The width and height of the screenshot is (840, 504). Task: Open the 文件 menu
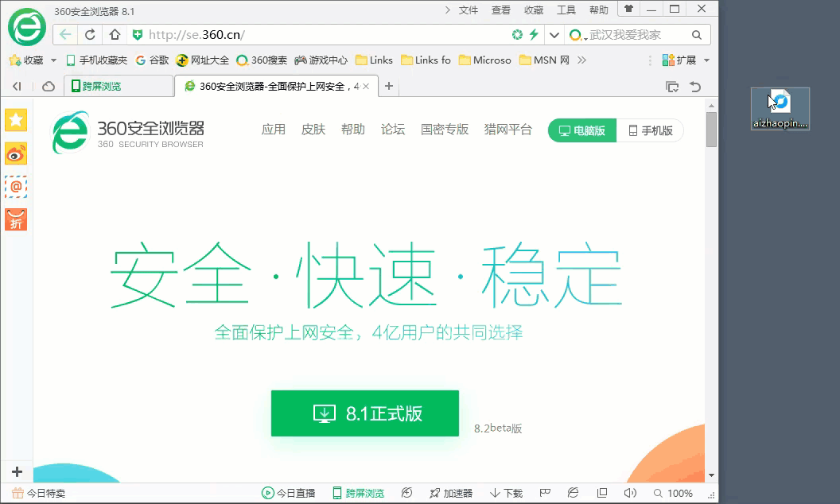469,10
